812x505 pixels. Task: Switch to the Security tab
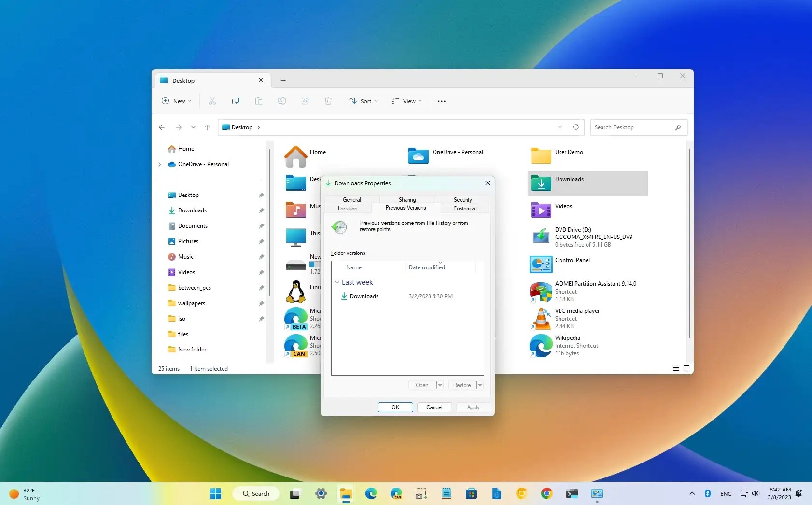coord(462,199)
